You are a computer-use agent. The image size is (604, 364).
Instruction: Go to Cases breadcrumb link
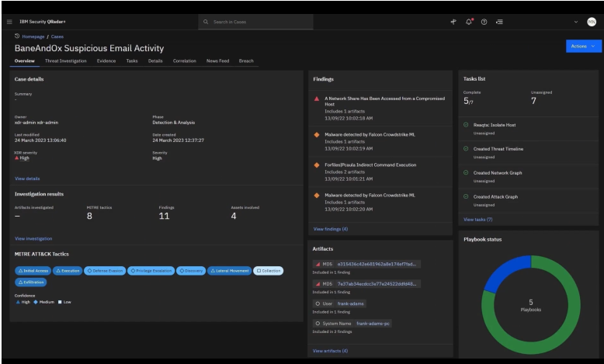point(57,36)
